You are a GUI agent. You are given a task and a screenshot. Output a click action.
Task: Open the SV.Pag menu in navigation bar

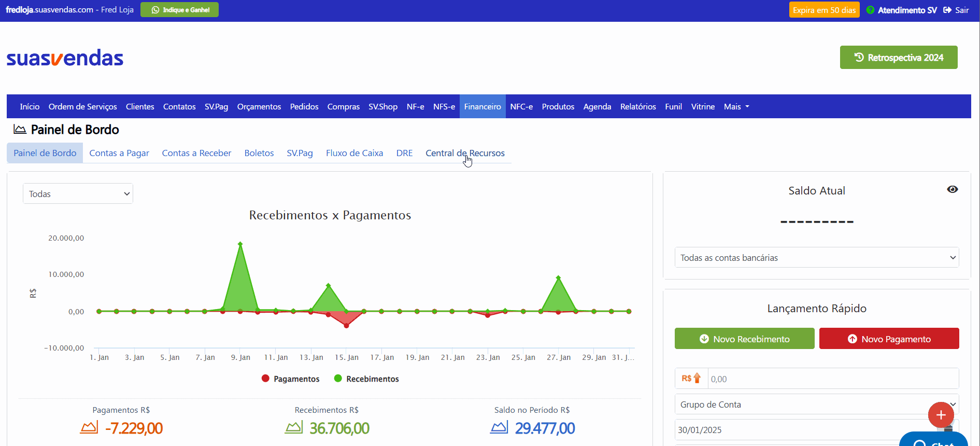[216, 106]
